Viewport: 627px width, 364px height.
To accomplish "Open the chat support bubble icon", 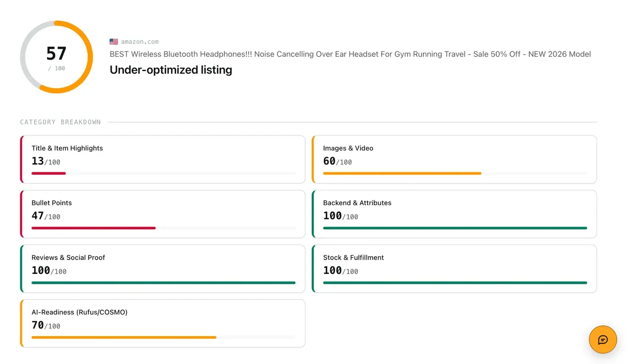I will click(603, 339).
